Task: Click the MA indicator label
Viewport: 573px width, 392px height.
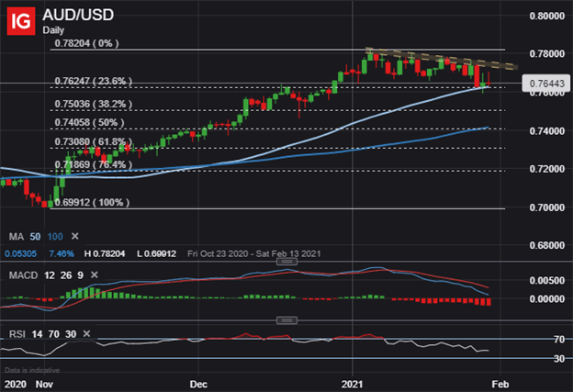Action: (x=17, y=237)
